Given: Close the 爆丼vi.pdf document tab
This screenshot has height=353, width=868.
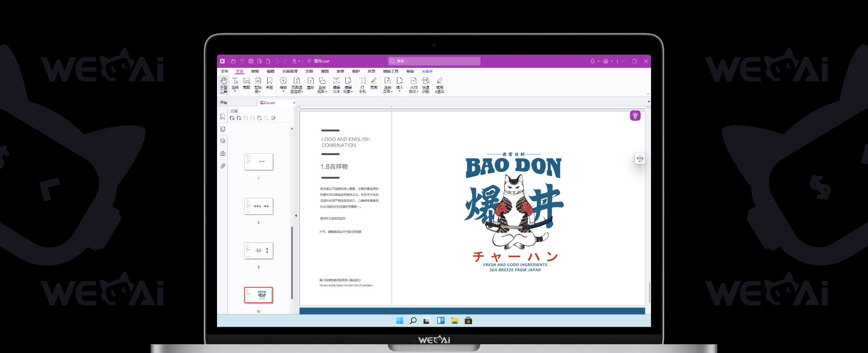Looking at the screenshot, I should point(294,103).
